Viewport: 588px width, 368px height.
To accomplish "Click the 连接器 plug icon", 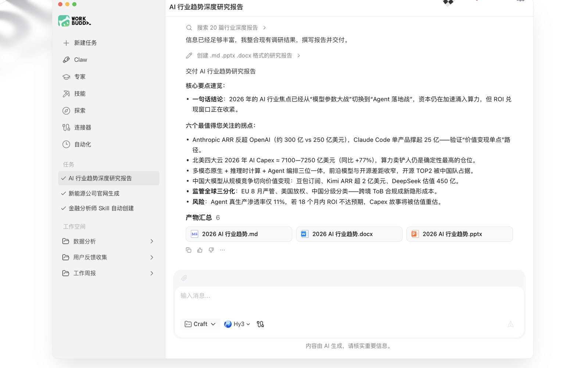I will 66,127.
